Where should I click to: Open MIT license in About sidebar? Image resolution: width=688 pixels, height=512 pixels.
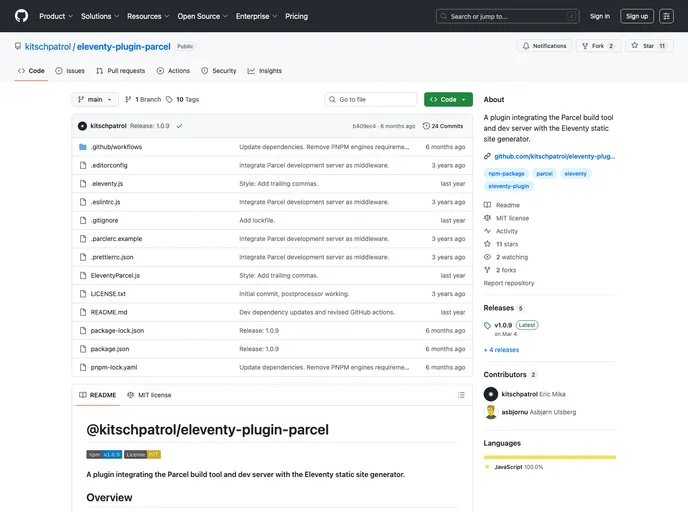point(506,218)
